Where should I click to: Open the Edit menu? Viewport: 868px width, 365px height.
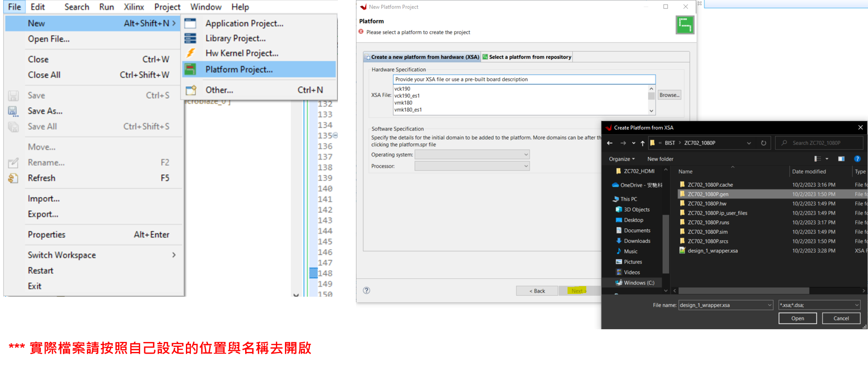pos(38,7)
